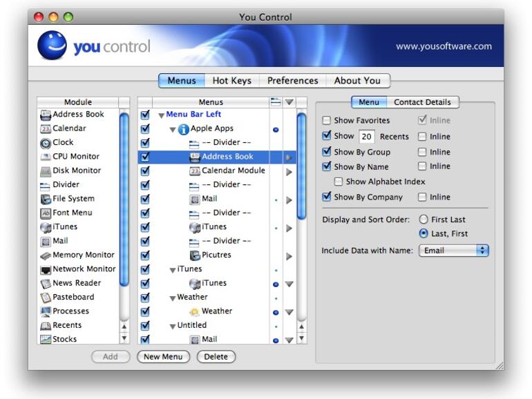Enable Inline for Show Recents
532x399 pixels.
422,137
